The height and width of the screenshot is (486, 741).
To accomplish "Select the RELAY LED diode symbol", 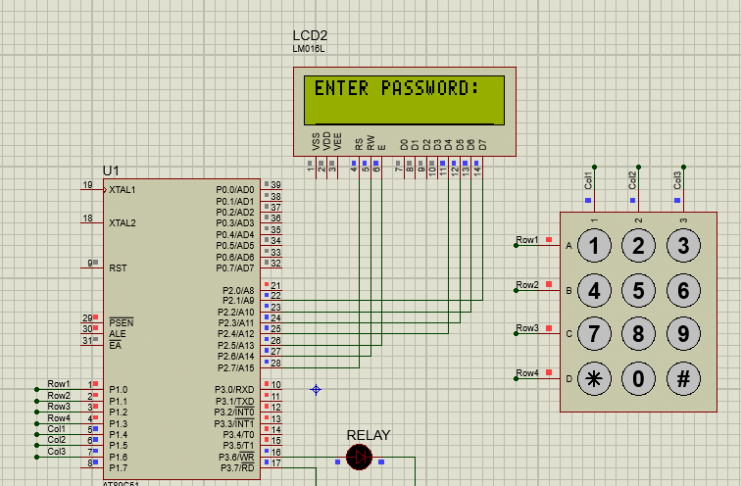I will (x=359, y=457).
